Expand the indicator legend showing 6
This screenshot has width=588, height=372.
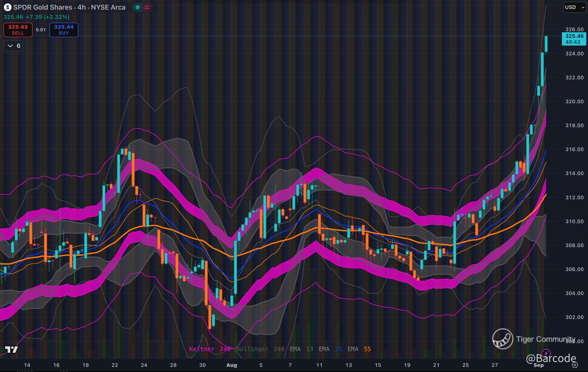[13, 46]
